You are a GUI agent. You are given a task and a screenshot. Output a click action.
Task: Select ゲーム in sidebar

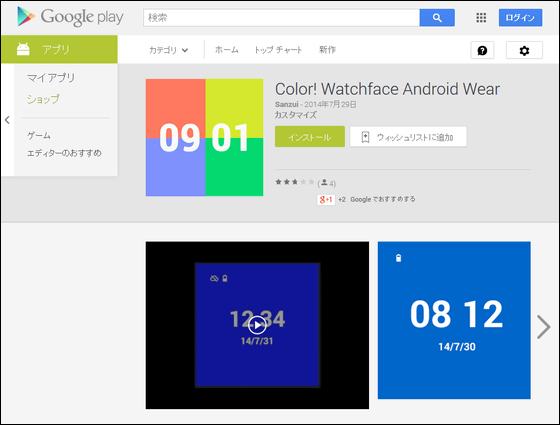coord(39,135)
